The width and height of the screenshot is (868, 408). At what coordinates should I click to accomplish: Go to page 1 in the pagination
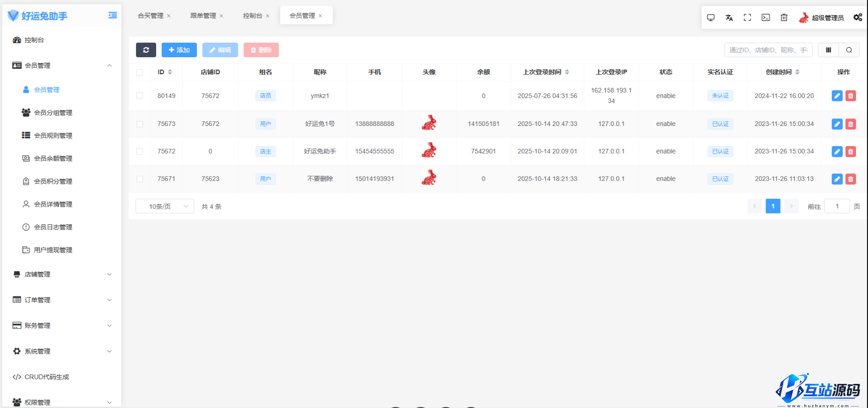point(773,206)
